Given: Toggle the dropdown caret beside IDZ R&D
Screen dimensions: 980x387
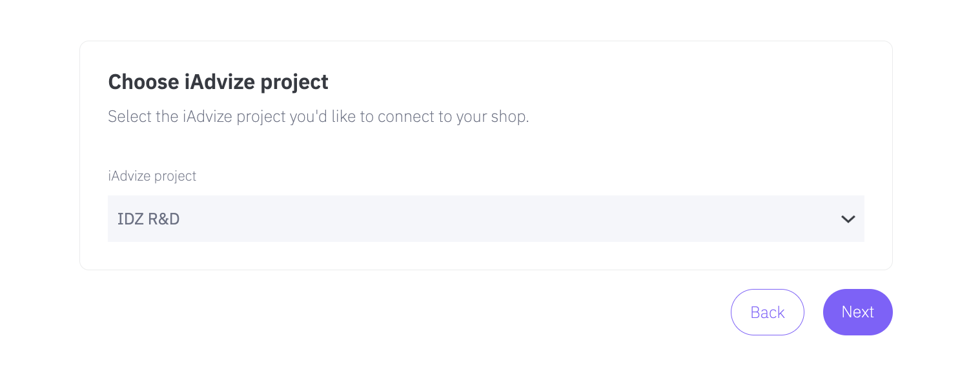Looking at the screenshot, I should [848, 219].
